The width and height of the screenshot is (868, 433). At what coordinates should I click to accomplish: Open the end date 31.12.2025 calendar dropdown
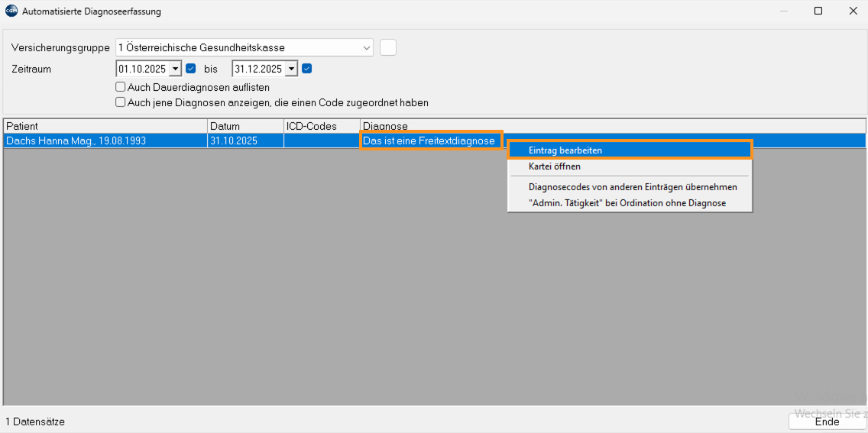pos(291,69)
